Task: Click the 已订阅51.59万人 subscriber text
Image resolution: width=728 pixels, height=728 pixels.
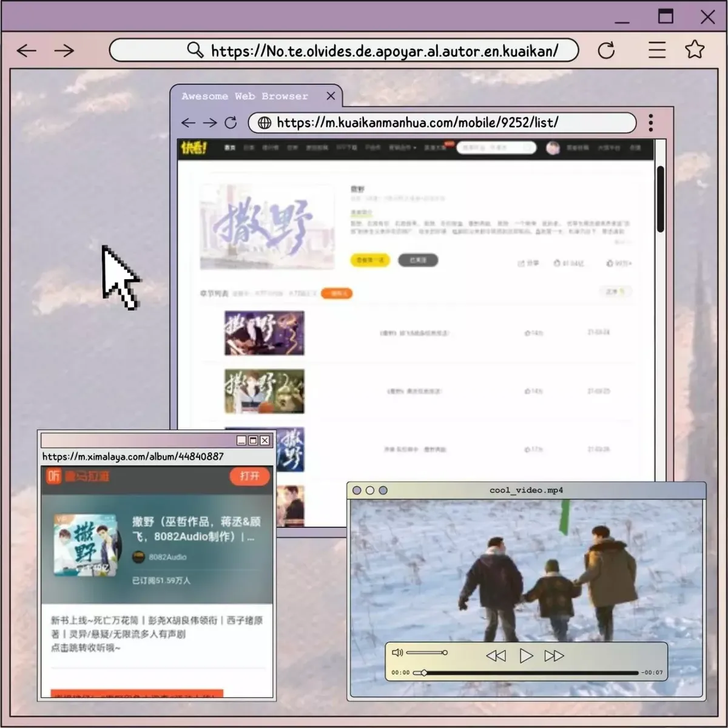Action: 161,581
